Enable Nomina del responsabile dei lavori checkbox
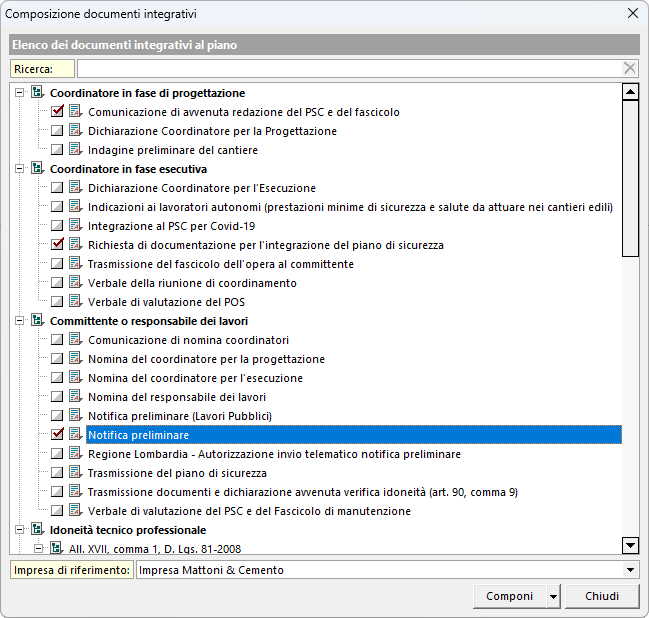The width and height of the screenshot is (649, 618). pyautogui.click(x=57, y=397)
